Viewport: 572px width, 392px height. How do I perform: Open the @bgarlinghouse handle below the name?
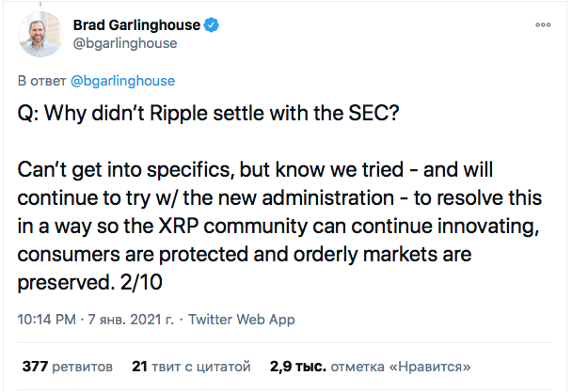(126, 43)
